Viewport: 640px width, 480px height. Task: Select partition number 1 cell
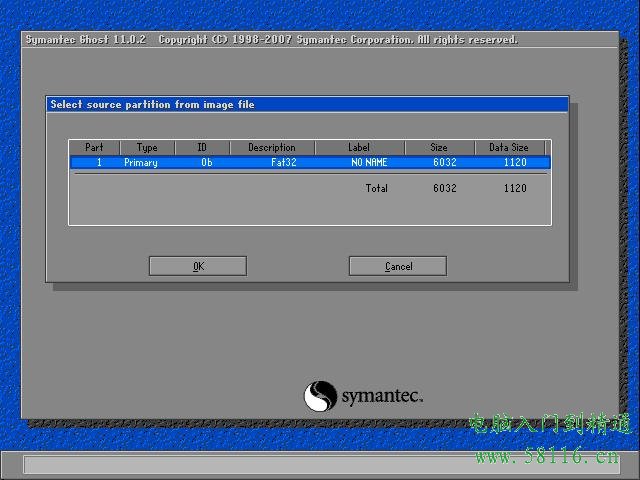pyautogui.click(x=99, y=162)
